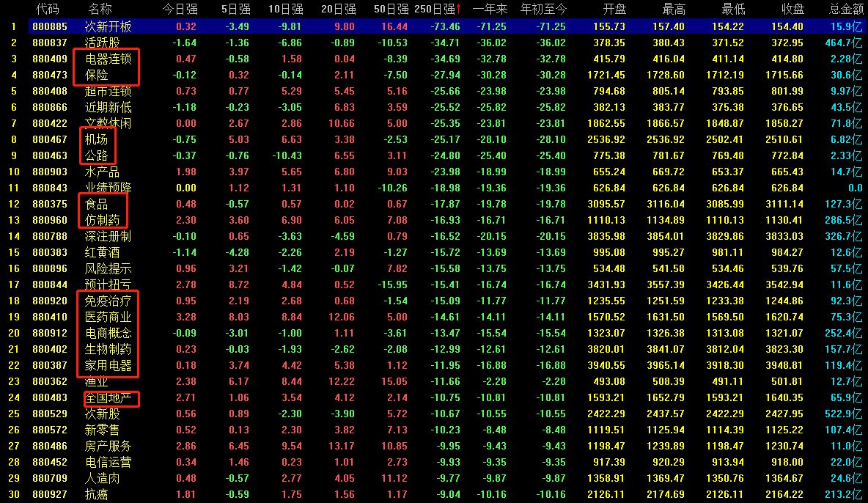Choose the 超市连锁 sector name
Image resolution: width=868 pixels, height=503 pixels.
point(108,91)
